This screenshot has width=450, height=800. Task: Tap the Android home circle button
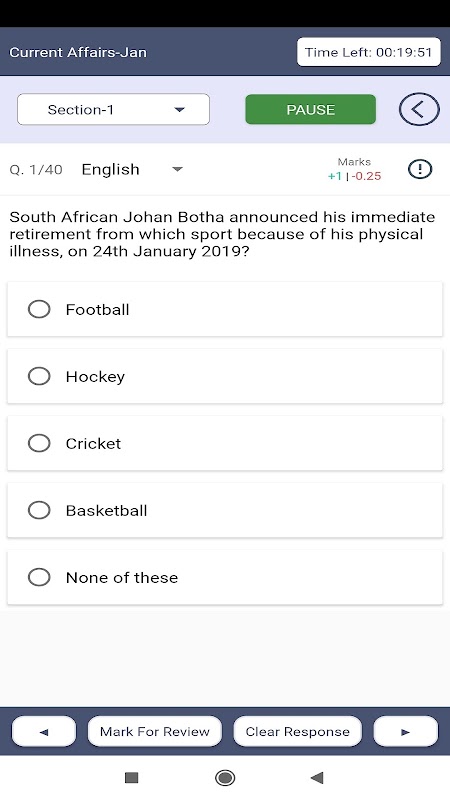tap(225, 778)
